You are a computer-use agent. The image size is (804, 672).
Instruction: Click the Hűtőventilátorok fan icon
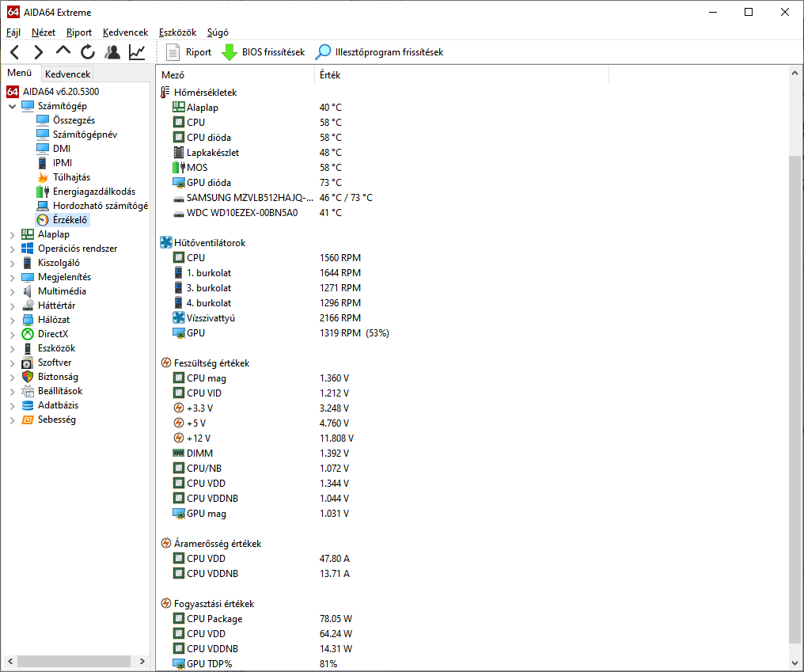tap(166, 243)
